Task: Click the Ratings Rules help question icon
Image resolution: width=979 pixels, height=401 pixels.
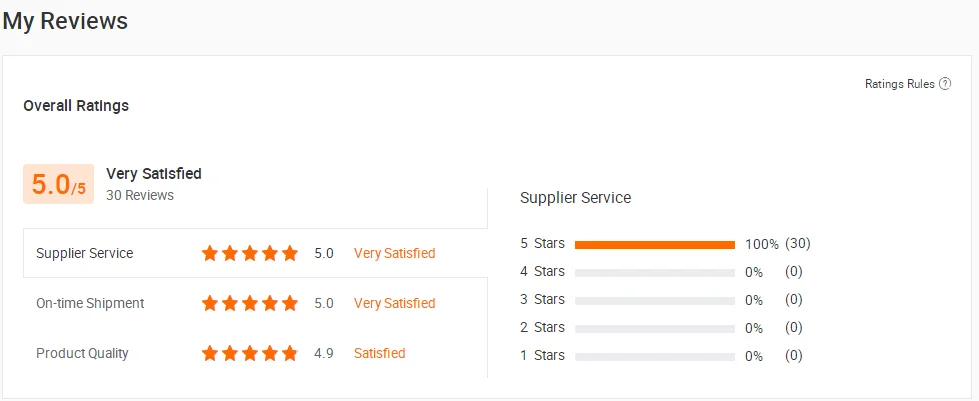Action: (x=945, y=84)
